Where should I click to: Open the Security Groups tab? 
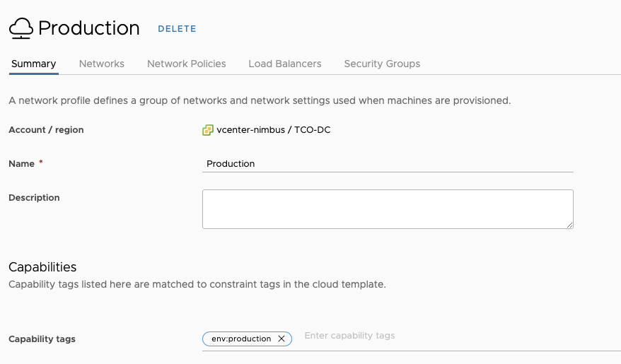pos(382,64)
